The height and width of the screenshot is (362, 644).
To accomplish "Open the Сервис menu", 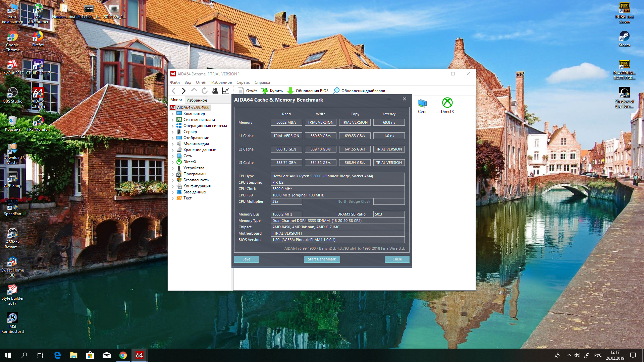I will (243, 82).
